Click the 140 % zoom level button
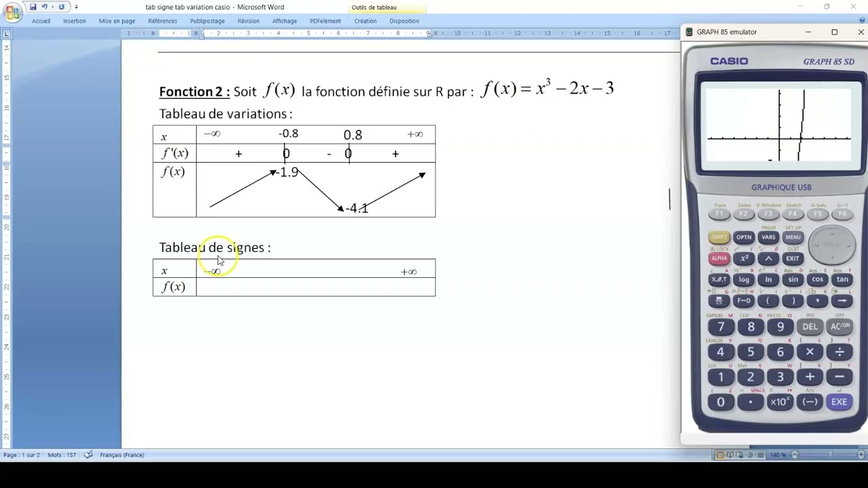Viewport: 868px width, 488px height. 776,455
